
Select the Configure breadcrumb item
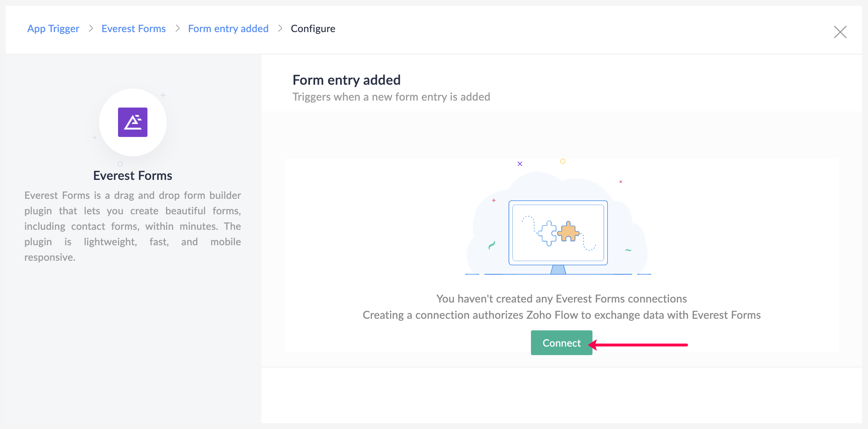point(313,29)
